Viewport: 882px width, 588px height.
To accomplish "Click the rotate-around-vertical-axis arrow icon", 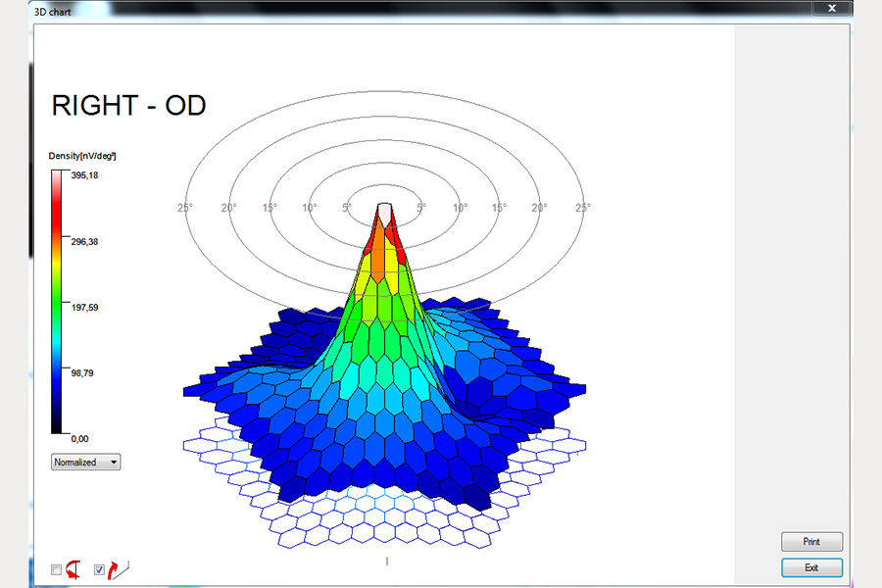I will pyautogui.click(x=73, y=569).
